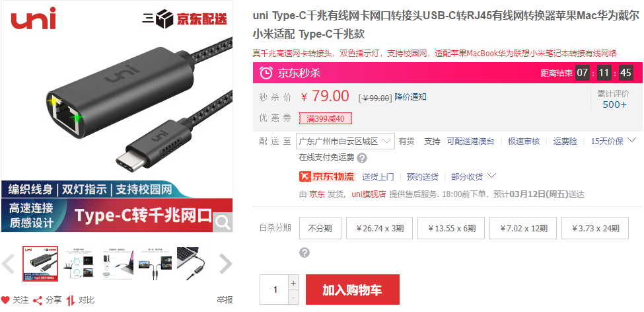Show next thumbnails with right arrow

pos(225,264)
